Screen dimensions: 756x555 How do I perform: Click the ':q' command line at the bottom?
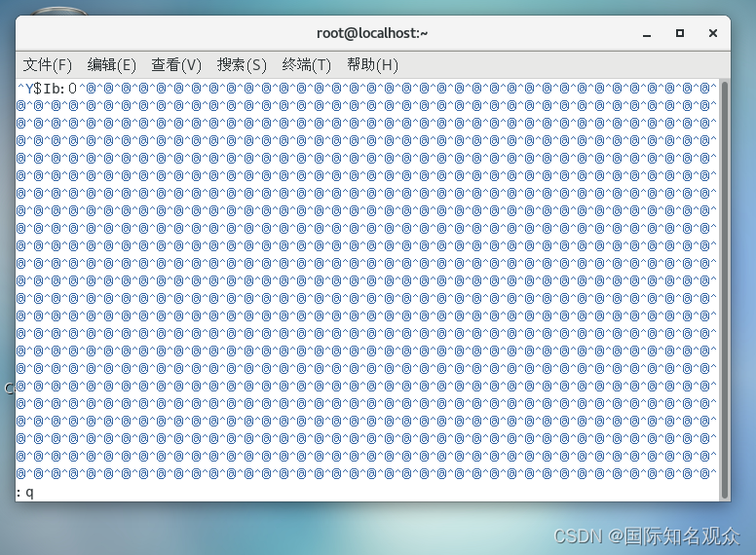[24, 493]
